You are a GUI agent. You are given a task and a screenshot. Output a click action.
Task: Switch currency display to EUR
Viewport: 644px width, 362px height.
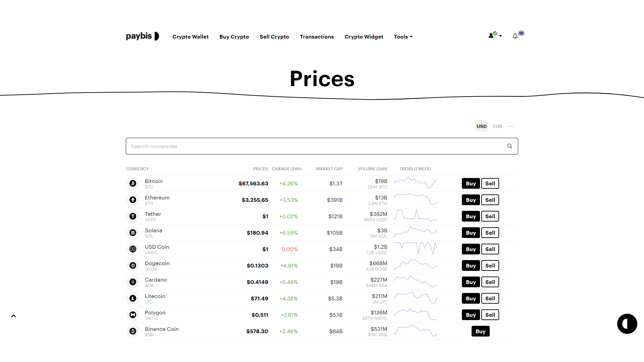point(498,126)
